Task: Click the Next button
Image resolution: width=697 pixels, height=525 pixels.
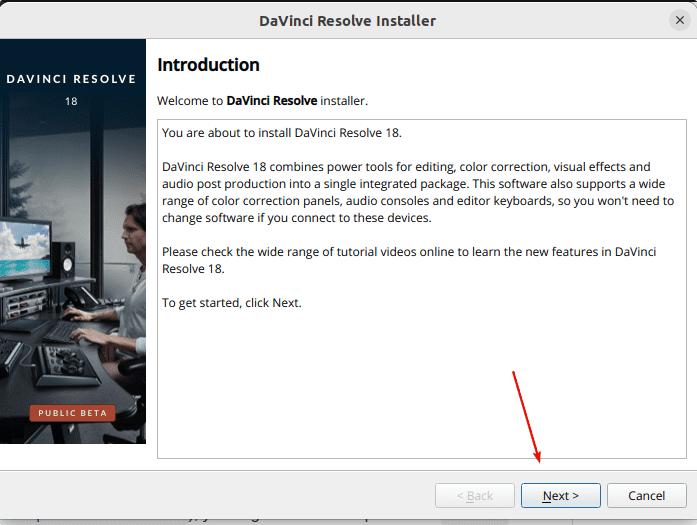Action: tap(560, 495)
